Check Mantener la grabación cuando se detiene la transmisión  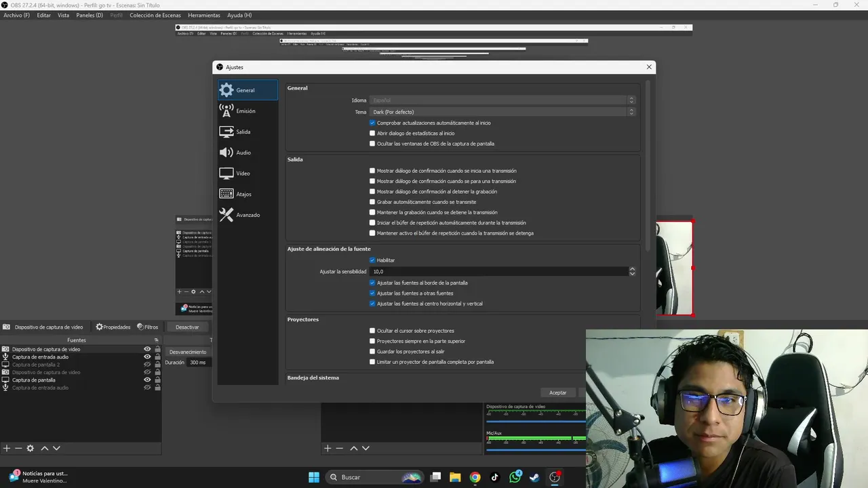[x=372, y=212]
